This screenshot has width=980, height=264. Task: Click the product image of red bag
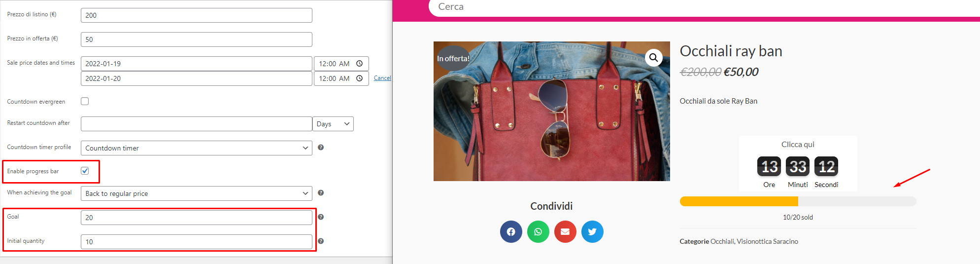point(552,111)
